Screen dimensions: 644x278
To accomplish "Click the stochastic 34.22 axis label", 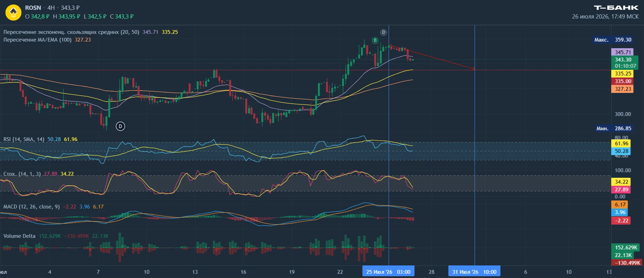I will pyautogui.click(x=621, y=182).
